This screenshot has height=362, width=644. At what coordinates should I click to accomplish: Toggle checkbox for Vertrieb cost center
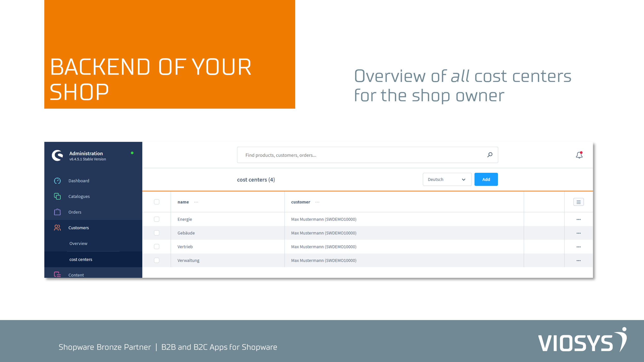click(157, 247)
